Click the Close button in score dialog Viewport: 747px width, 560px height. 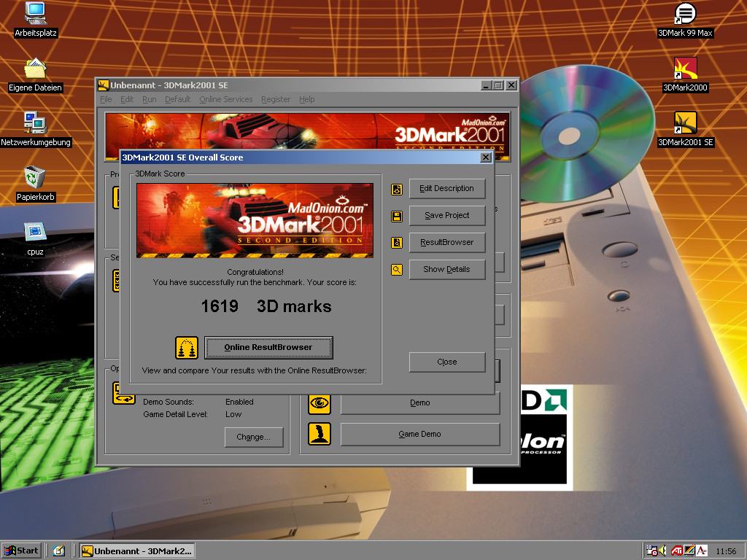447,362
